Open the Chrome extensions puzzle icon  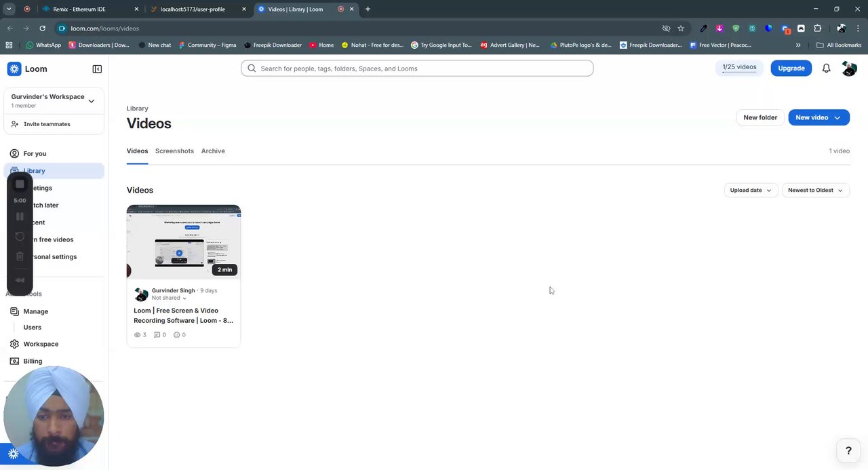point(817,28)
